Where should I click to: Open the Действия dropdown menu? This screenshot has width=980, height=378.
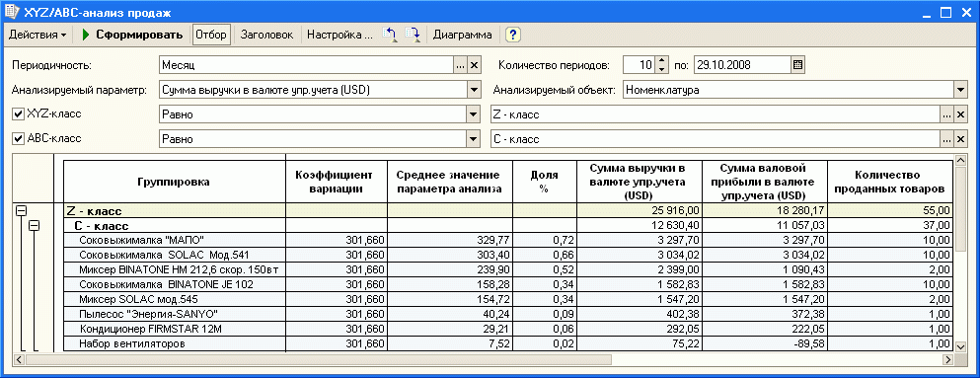(x=37, y=35)
